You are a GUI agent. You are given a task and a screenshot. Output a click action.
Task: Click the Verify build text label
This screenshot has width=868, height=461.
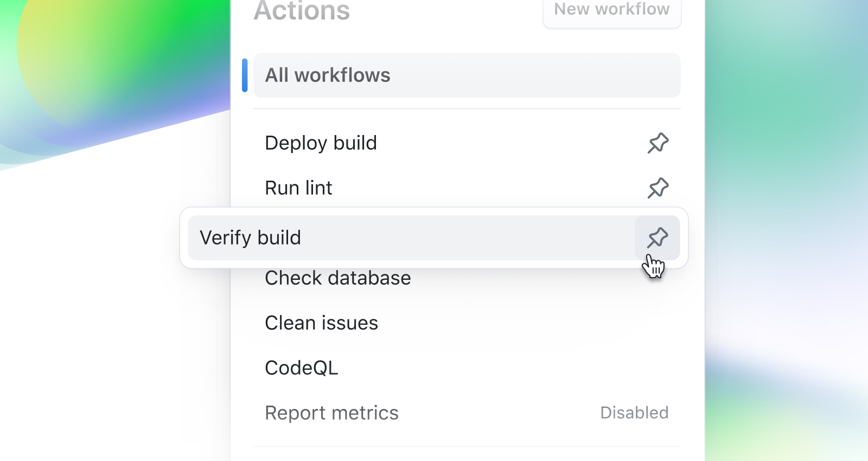click(250, 238)
